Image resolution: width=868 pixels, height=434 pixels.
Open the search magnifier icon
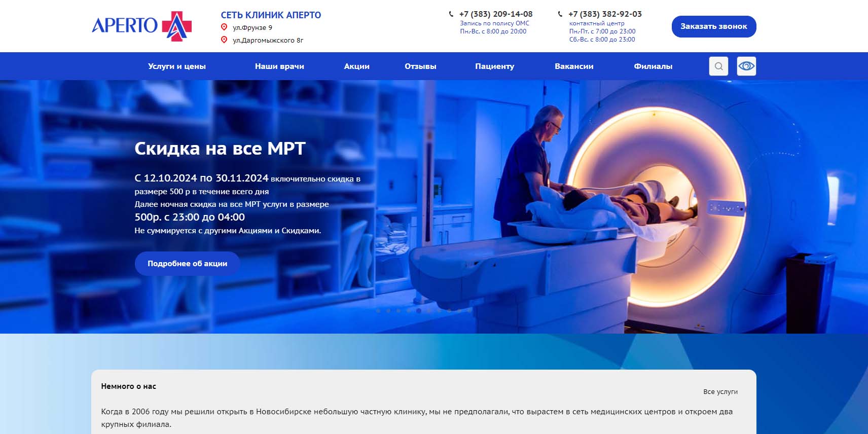pos(718,66)
